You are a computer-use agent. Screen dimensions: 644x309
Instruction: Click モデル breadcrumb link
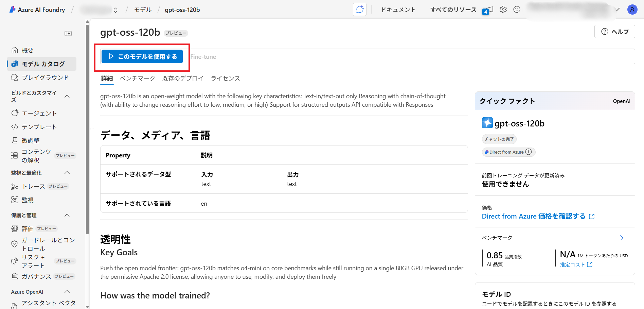[x=143, y=10]
